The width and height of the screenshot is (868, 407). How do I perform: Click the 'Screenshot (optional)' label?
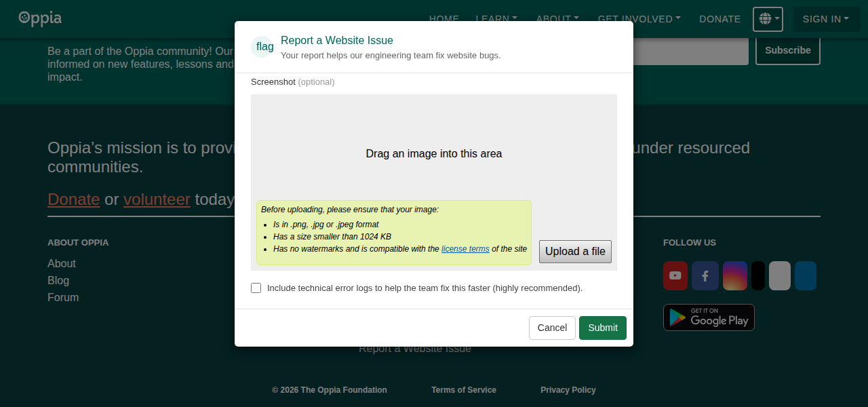[x=293, y=82]
